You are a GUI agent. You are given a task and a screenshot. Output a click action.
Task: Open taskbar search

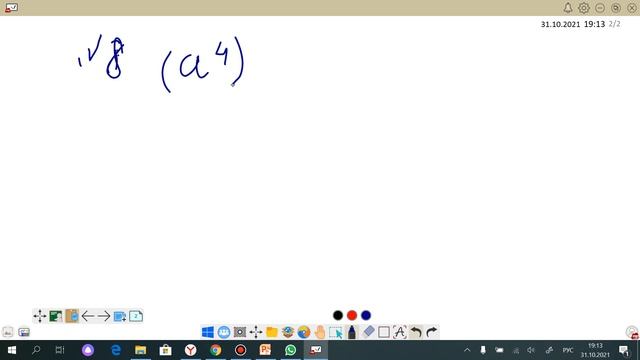pos(36,350)
